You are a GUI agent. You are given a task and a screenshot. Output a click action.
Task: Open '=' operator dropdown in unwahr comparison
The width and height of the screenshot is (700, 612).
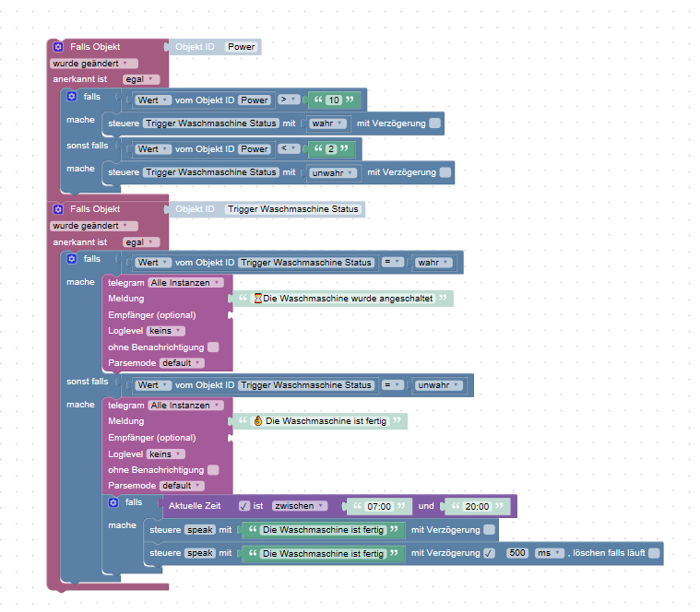click(392, 385)
